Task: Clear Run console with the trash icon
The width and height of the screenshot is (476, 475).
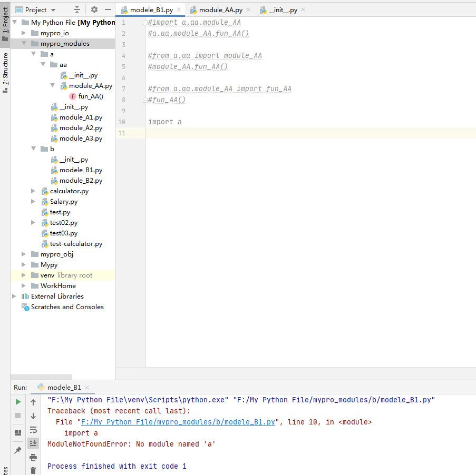Action: tap(33, 470)
